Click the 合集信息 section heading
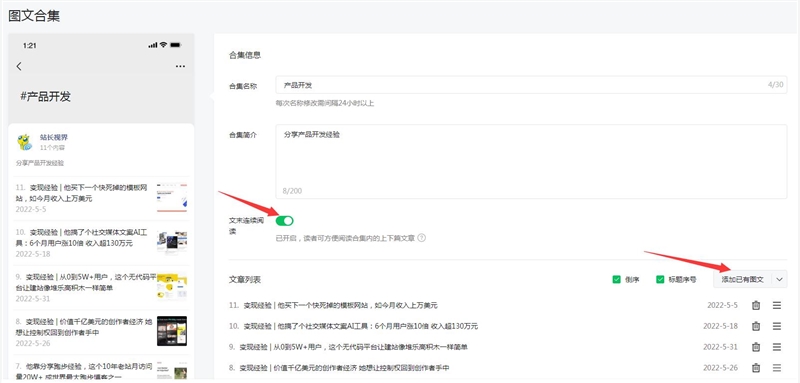The width and height of the screenshot is (800, 383). (245, 55)
